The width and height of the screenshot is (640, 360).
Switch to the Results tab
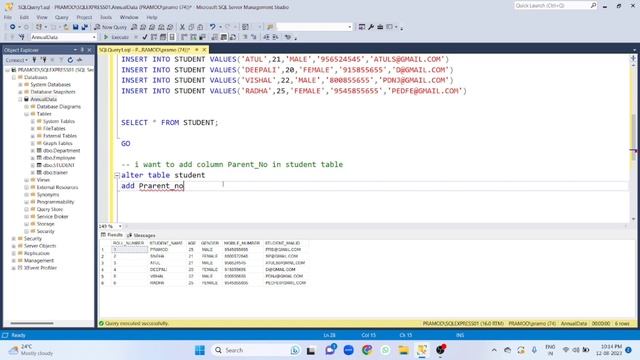(x=111, y=235)
